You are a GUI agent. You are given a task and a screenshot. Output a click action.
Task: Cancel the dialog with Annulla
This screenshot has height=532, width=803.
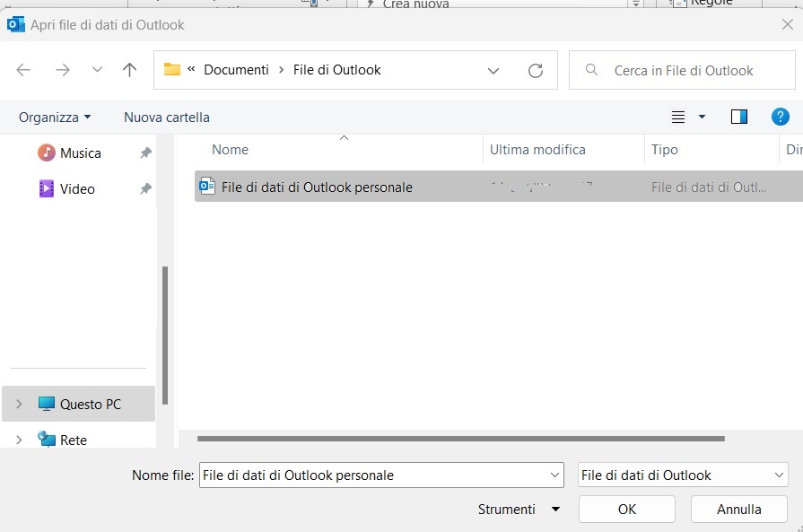[739, 509]
